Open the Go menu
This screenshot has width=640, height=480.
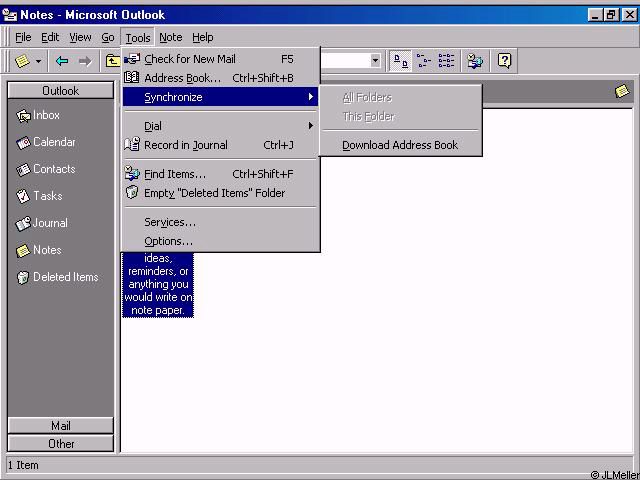click(108, 38)
